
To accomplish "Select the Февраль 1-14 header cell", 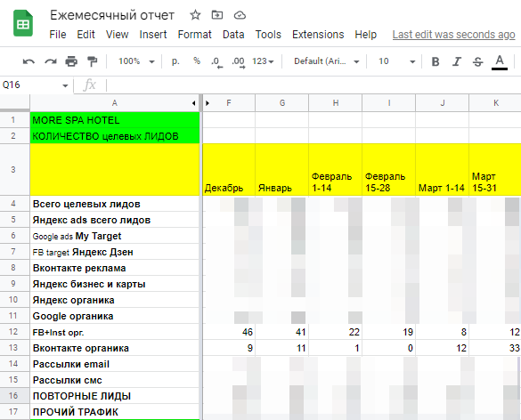I will coord(336,170).
